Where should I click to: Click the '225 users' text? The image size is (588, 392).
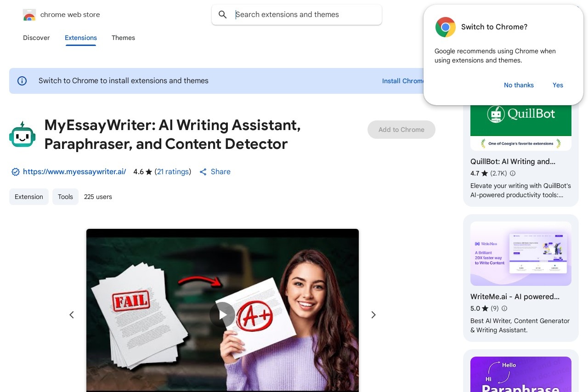(98, 197)
